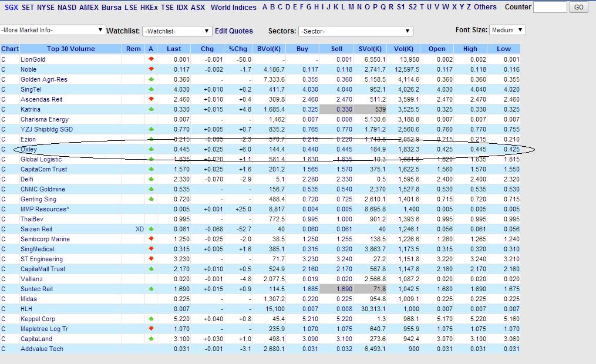
Task: Click the green up arrow for Katrina
Action: [151, 109]
